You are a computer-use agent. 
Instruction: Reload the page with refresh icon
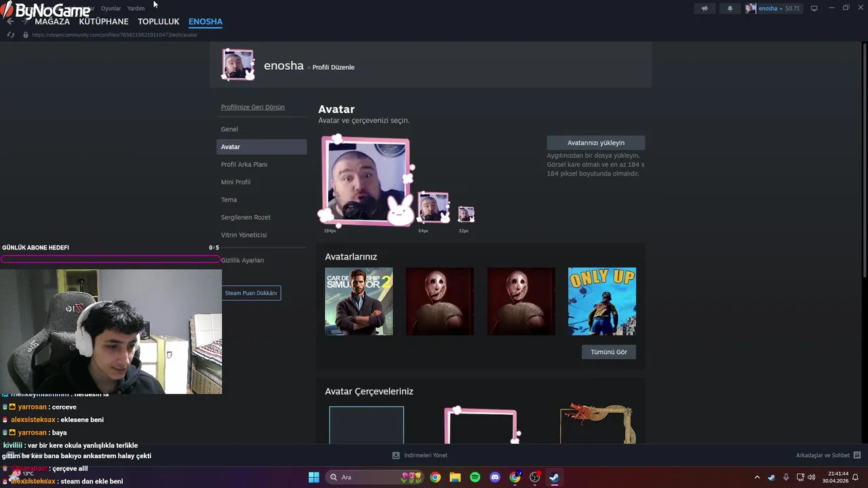(x=10, y=35)
